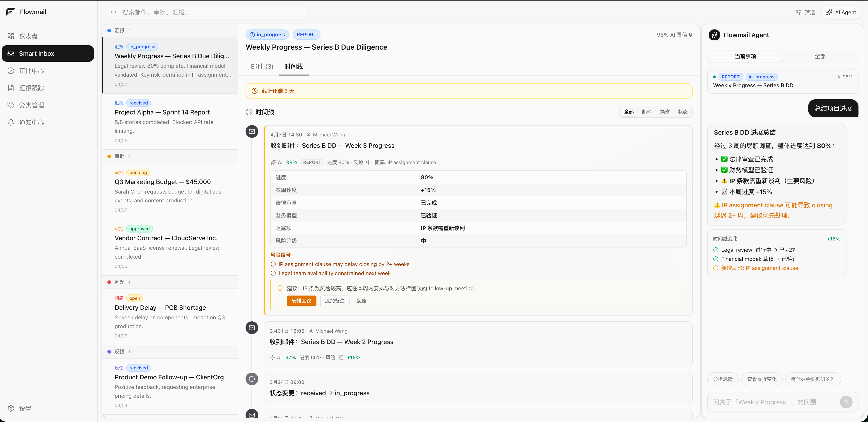
Task: Select the Smart Inbox sidebar icon
Action: 11,53
